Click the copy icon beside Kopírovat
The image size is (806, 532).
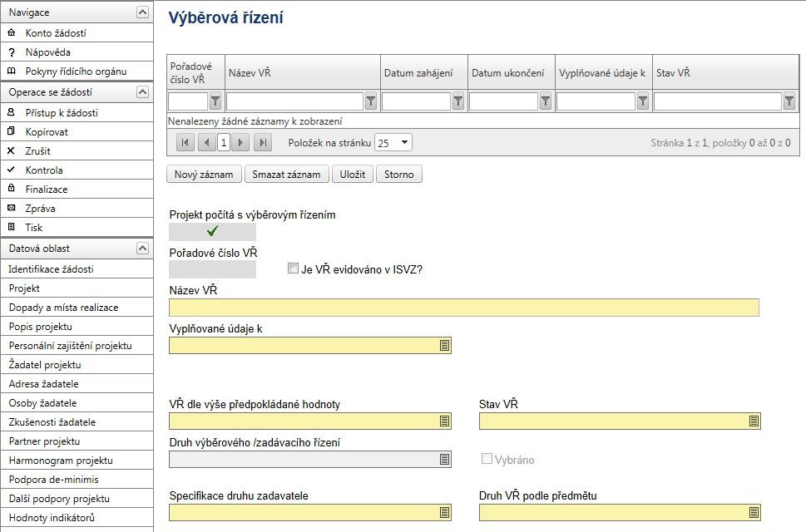[x=12, y=131]
